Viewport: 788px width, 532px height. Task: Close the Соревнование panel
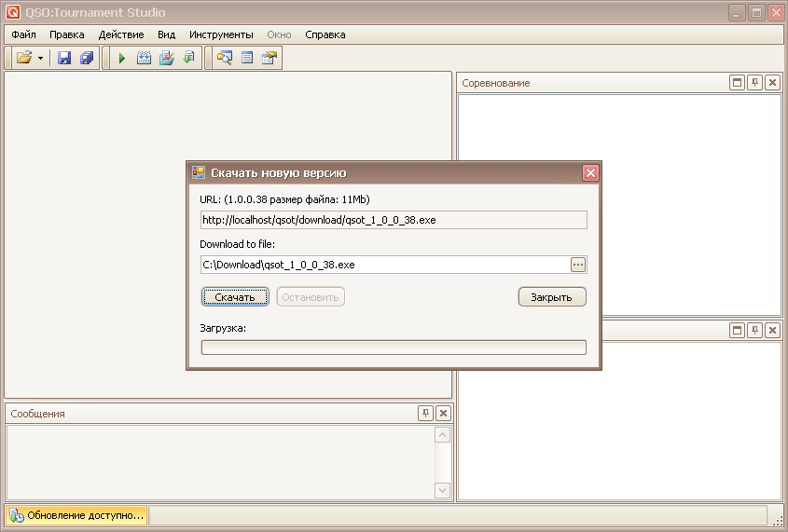(772, 83)
